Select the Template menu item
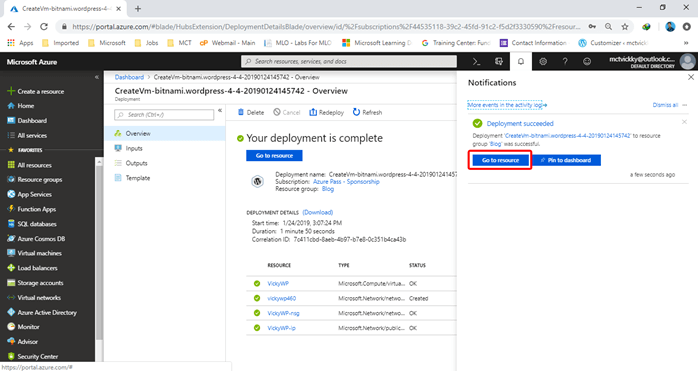 click(x=165, y=178)
